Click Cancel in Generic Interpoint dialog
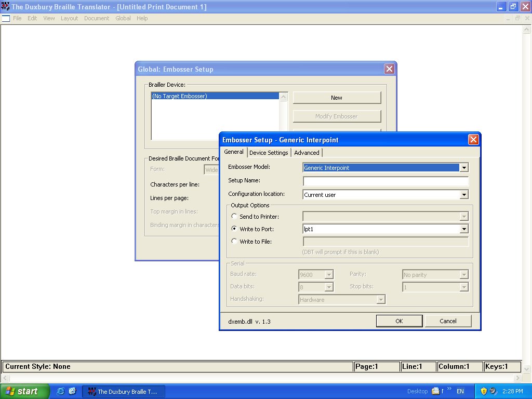The width and height of the screenshot is (532, 399). tap(448, 321)
